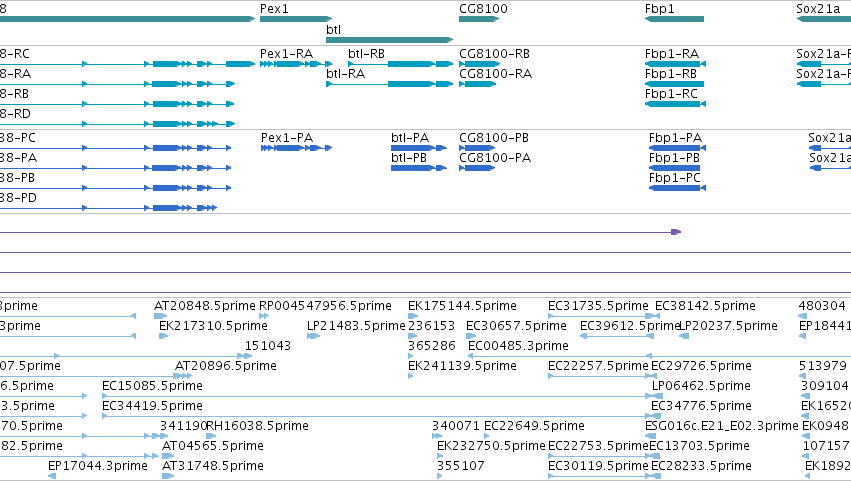Select transcript Pex1-RA label

point(287,54)
